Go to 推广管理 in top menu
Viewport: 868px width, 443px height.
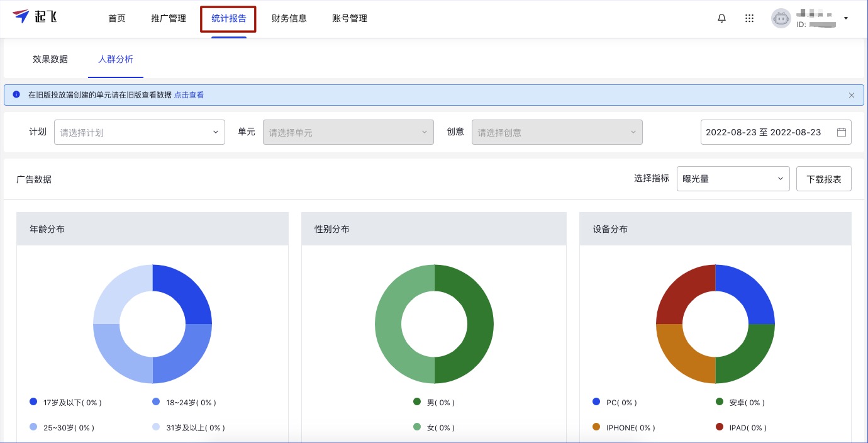pyautogui.click(x=169, y=18)
